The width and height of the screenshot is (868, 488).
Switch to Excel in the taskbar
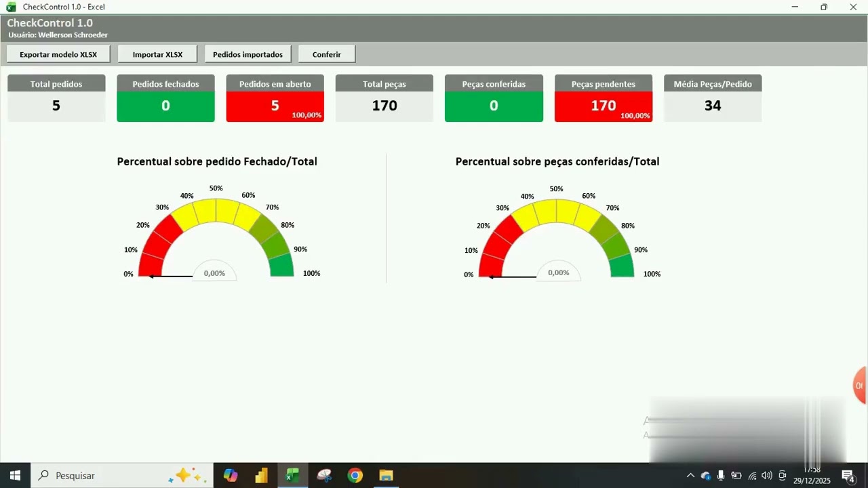293,475
